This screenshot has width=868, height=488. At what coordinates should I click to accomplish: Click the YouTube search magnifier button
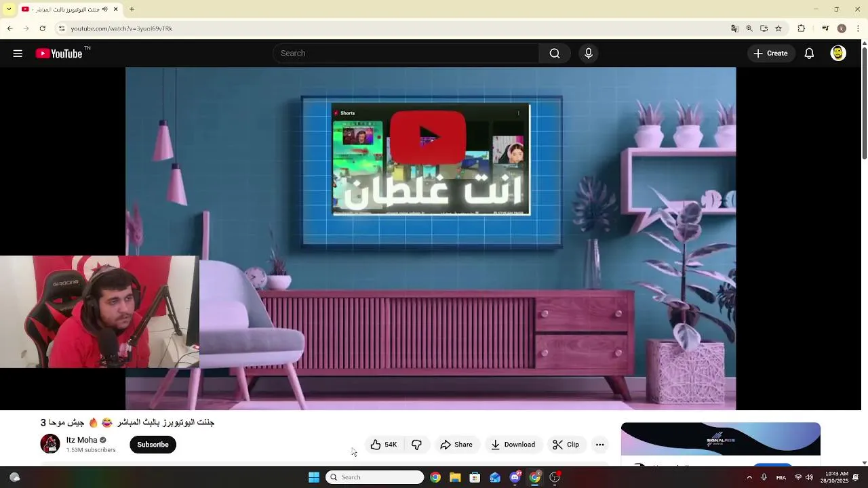point(555,54)
